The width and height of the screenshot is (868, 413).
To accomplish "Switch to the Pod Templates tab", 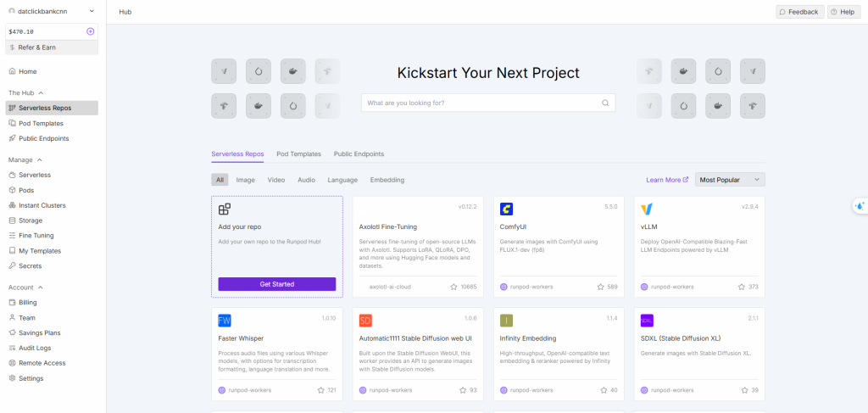I will 298,154.
